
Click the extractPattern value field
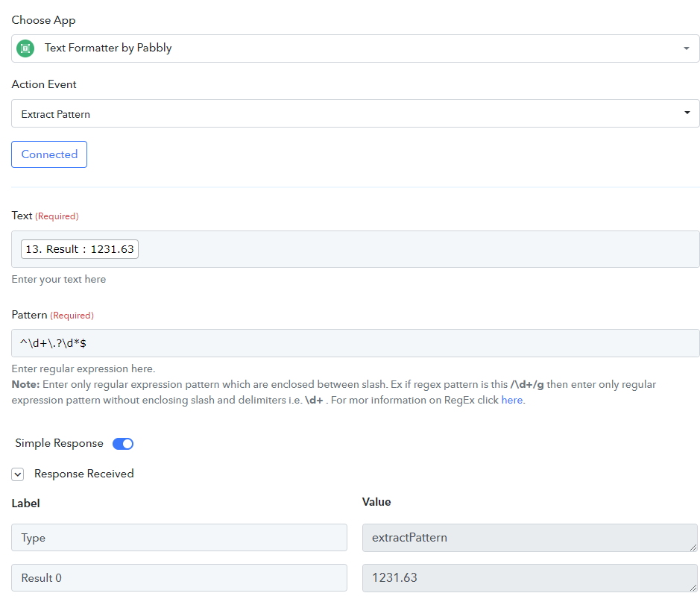(529, 538)
